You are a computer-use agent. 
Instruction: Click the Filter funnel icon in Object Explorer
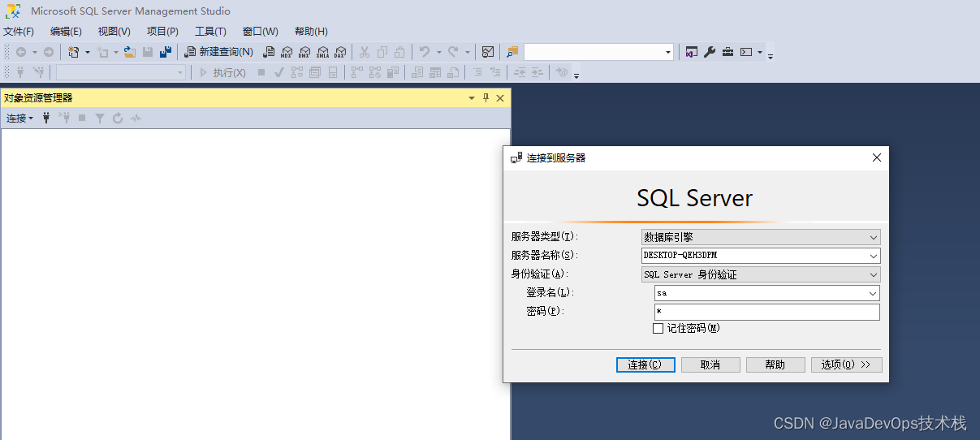pos(100,119)
